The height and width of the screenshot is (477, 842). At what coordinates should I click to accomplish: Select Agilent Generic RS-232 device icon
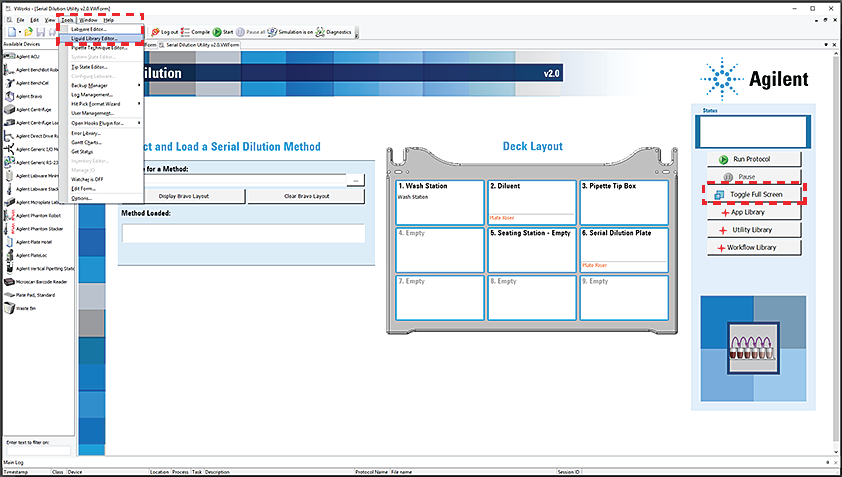(x=9, y=162)
